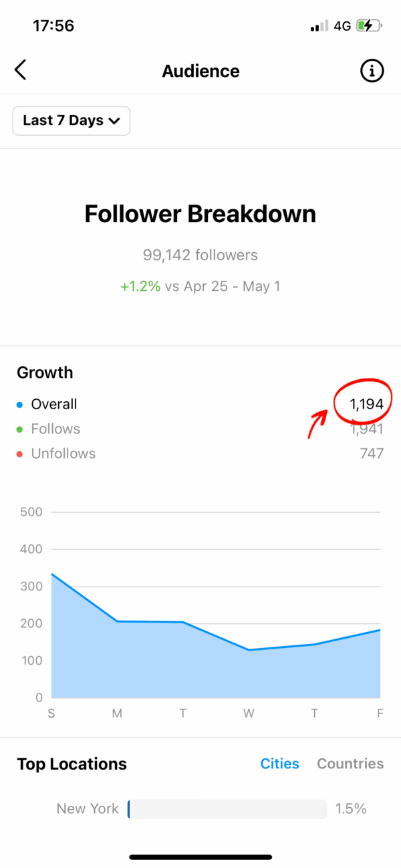Tap the cellular signal bars icon
Screen dimensions: 401x868
tap(319, 26)
